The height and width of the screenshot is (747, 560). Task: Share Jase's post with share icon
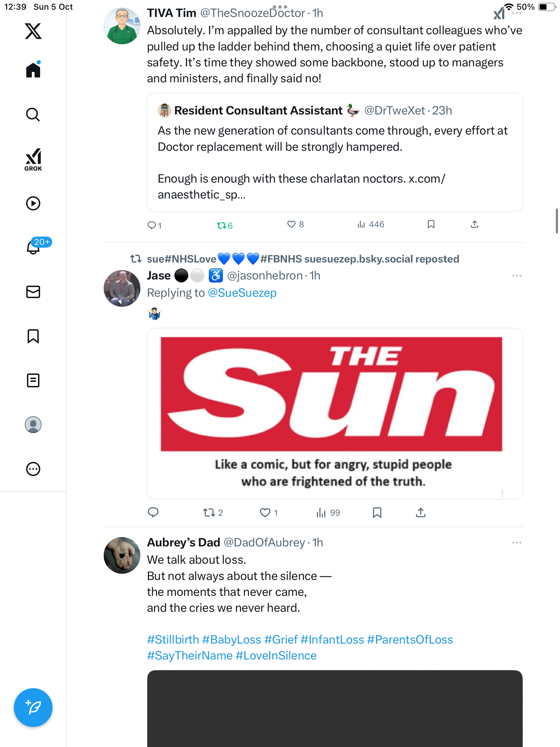[x=420, y=513]
